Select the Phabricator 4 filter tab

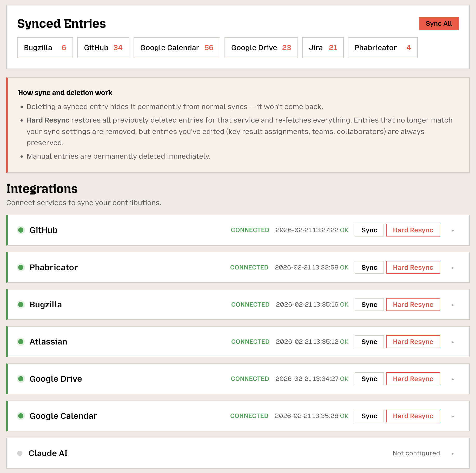(x=382, y=48)
